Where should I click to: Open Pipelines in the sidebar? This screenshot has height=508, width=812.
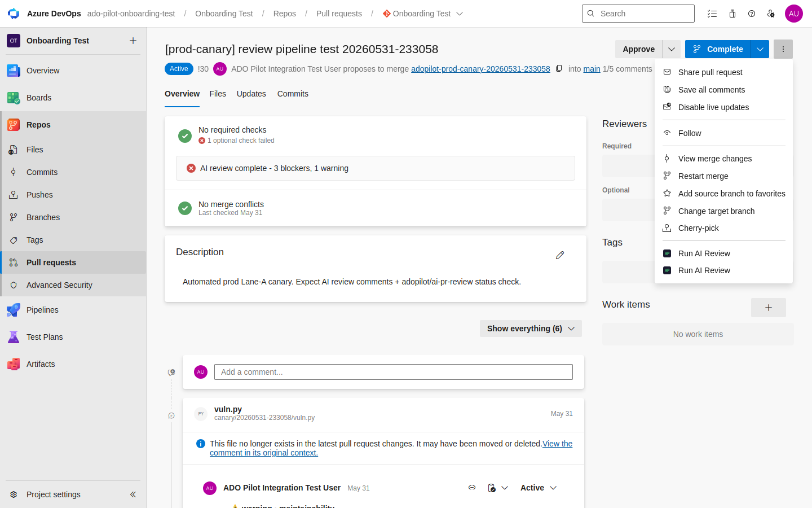pos(73,310)
